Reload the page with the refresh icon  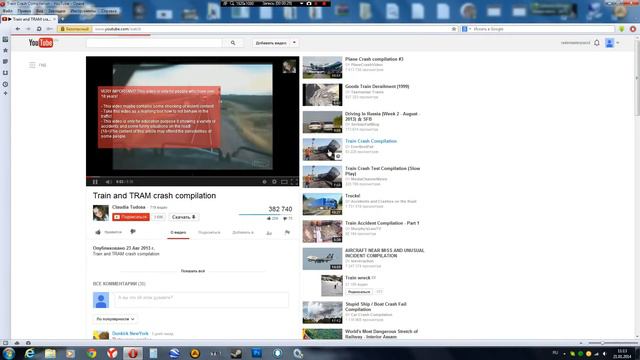[39, 29]
